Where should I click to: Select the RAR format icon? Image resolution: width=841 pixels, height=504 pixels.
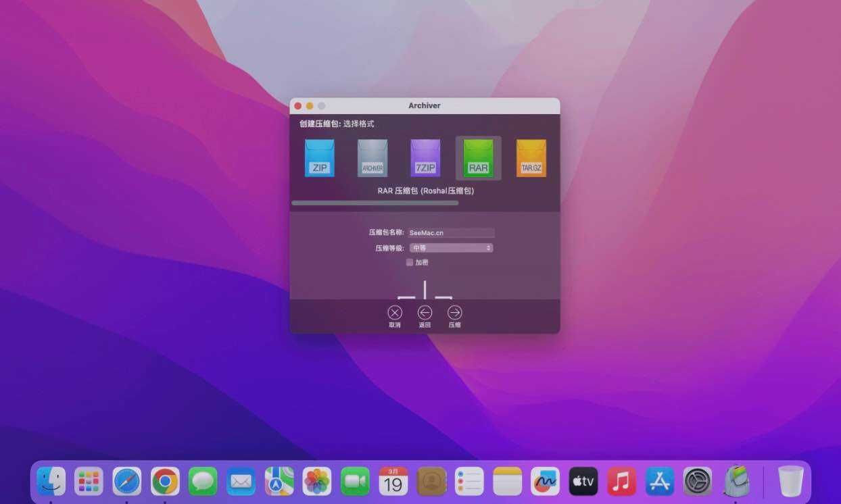tap(478, 157)
